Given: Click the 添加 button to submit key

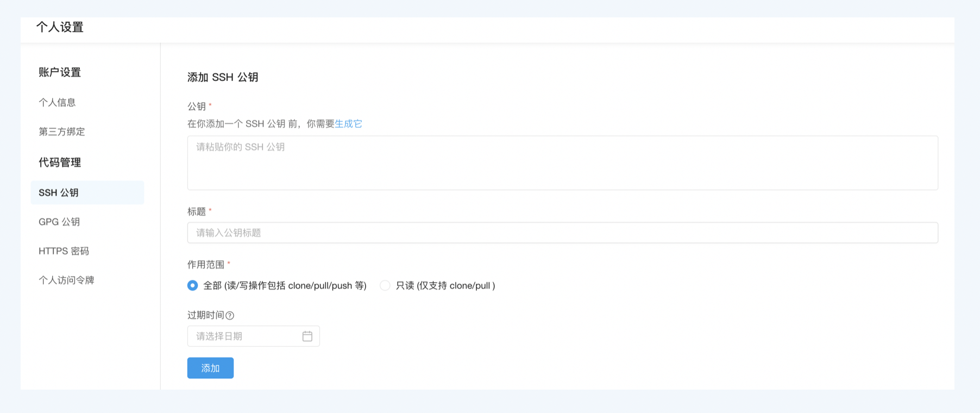Looking at the screenshot, I should (210, 368).
